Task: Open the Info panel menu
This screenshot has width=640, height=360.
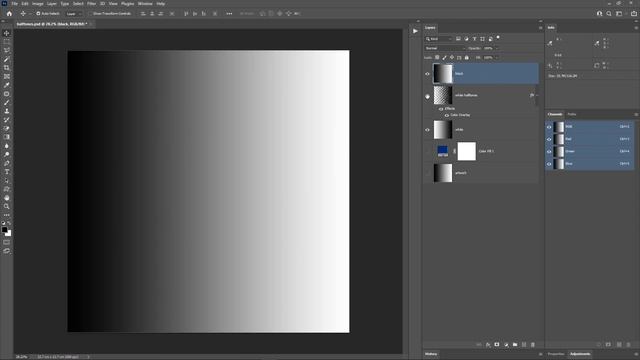Action: 636,28
